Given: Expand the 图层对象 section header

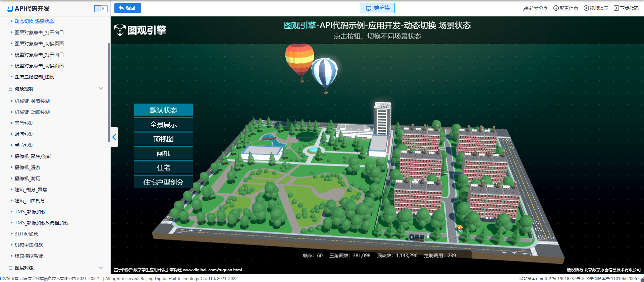Looking at the screenshot, I should pos(24,268).
